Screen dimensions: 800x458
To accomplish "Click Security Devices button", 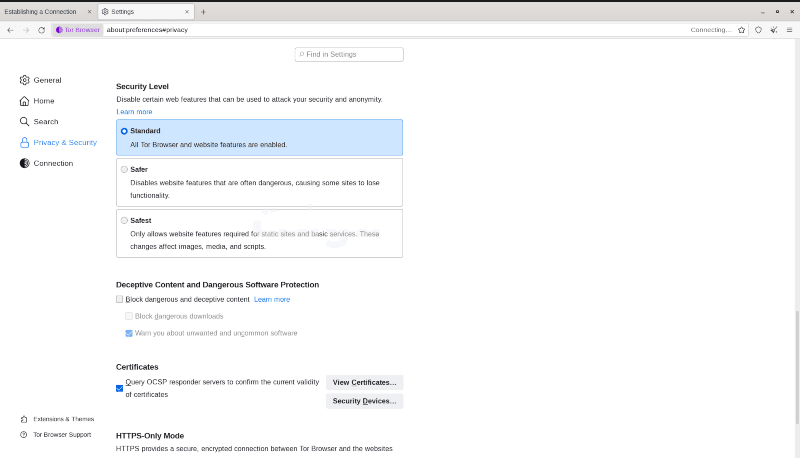I will [364, 401].
